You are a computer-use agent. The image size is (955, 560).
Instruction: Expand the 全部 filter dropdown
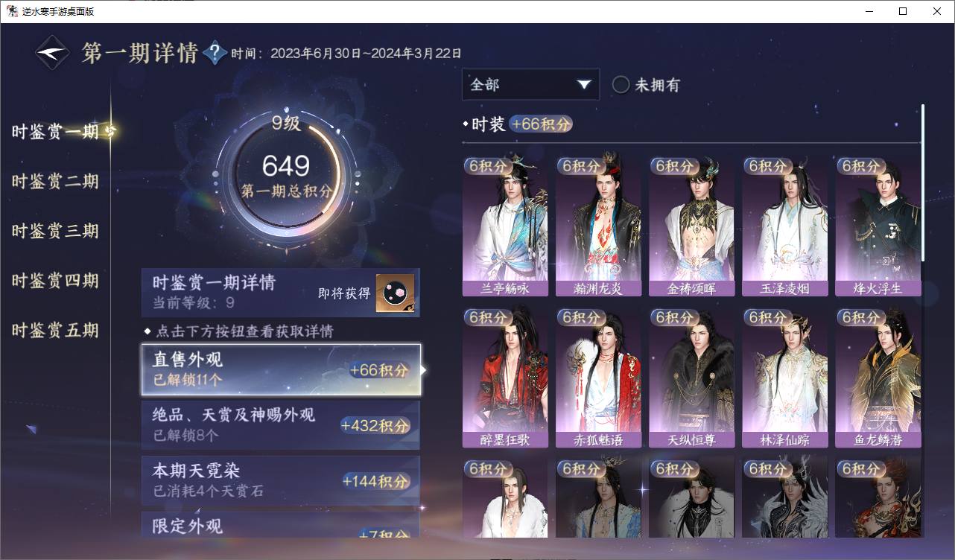point(530,85)
